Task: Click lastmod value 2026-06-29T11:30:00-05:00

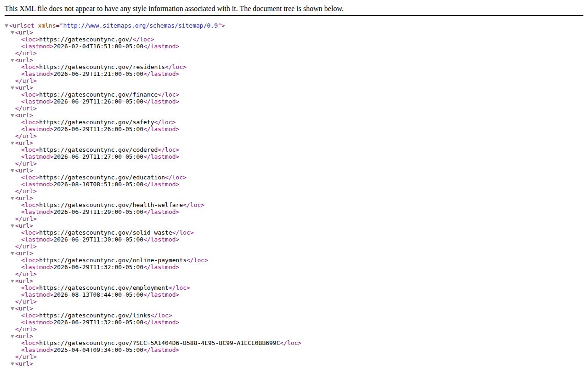Action: pyautogui.click(x=98, y=240)
